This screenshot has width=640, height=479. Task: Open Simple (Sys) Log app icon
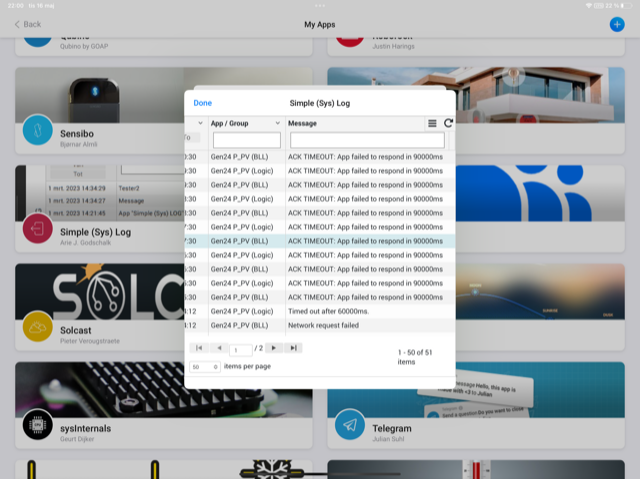point(38,228)
